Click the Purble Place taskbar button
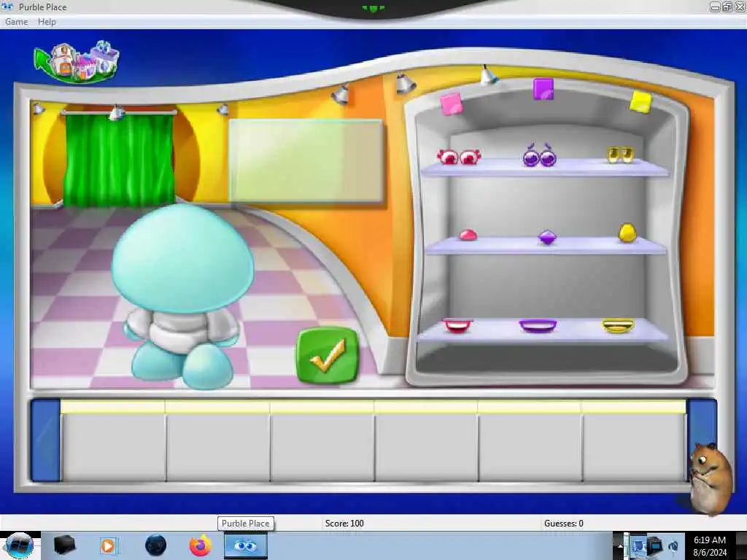This screenshot has height=560, width=747. [x=245, y=545]
